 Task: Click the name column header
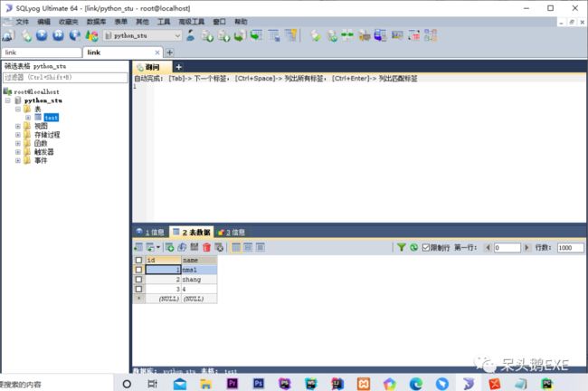tap(199, 260)
